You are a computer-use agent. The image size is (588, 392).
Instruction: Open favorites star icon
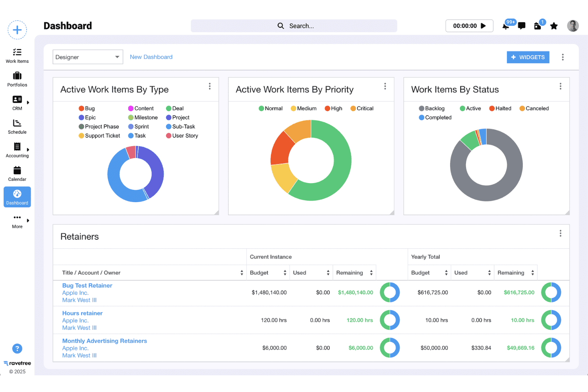(x=554, y=26)
